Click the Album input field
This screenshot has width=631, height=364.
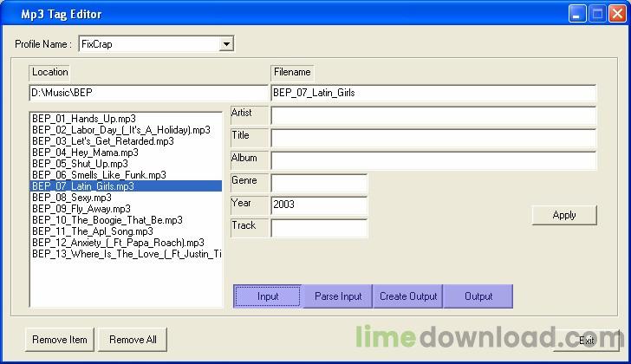pos(433,161)
